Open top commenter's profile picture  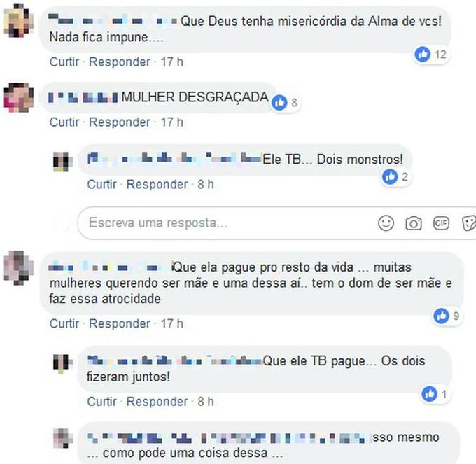pos(18,20)
